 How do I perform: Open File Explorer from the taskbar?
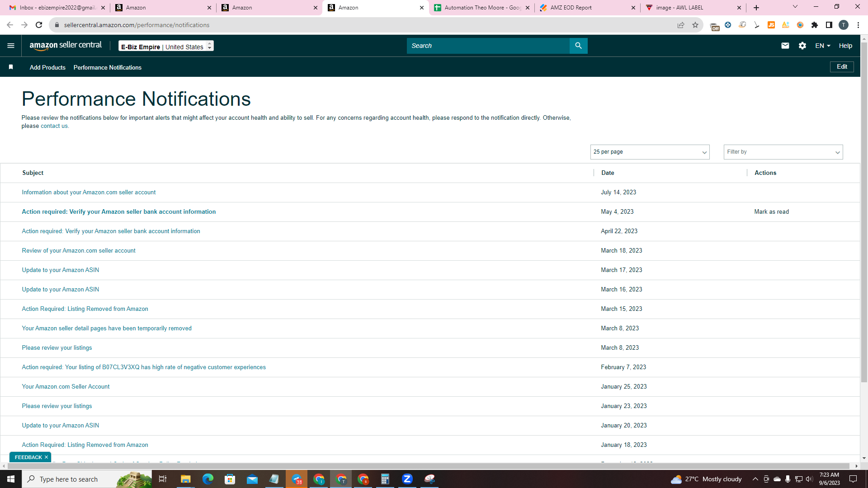coord(186,479)
